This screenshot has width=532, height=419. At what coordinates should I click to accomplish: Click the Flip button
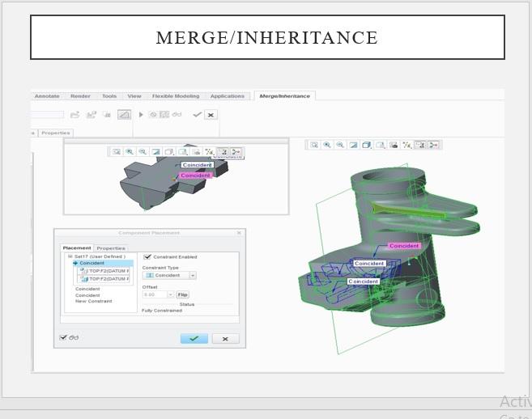pyautogui.click(x=182, y=294)
